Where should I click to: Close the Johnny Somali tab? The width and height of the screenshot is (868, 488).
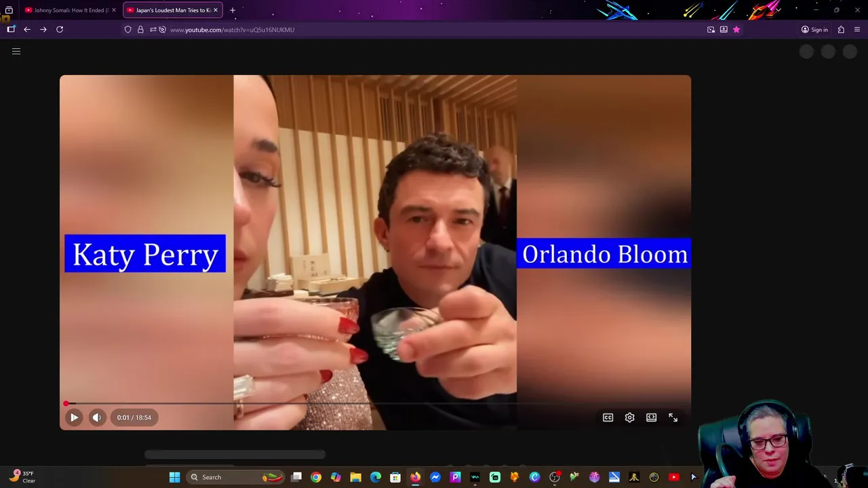(114, 10)
